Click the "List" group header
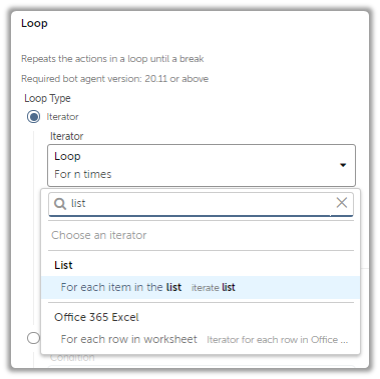 (x=63, y=265)
